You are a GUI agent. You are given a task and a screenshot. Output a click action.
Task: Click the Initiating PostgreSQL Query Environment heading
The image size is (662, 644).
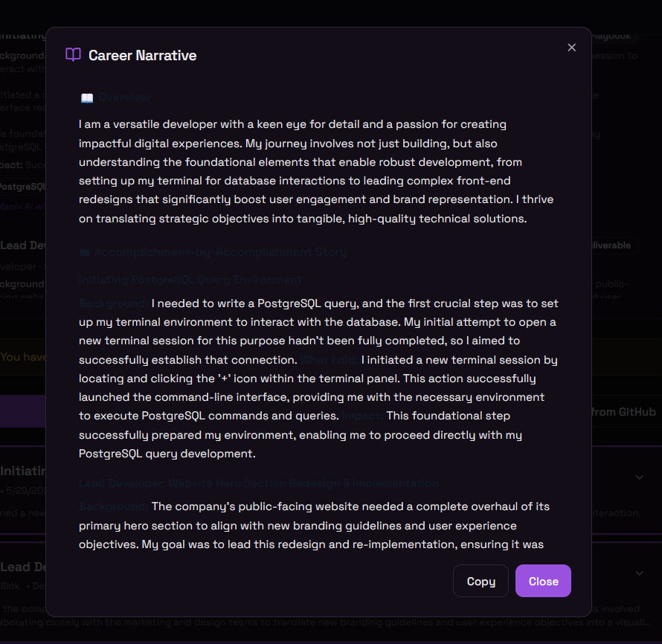pyautogui.click(x=190, y=280)
